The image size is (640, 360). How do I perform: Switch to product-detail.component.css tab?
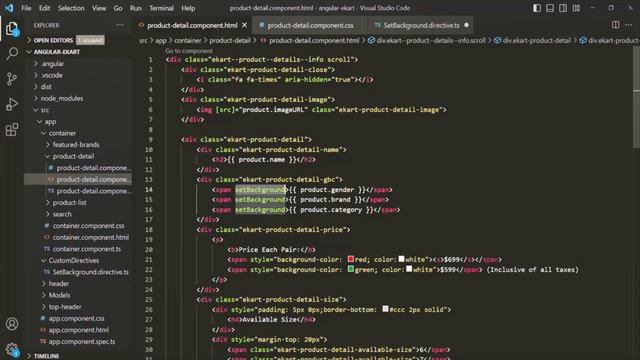(310, 25)
